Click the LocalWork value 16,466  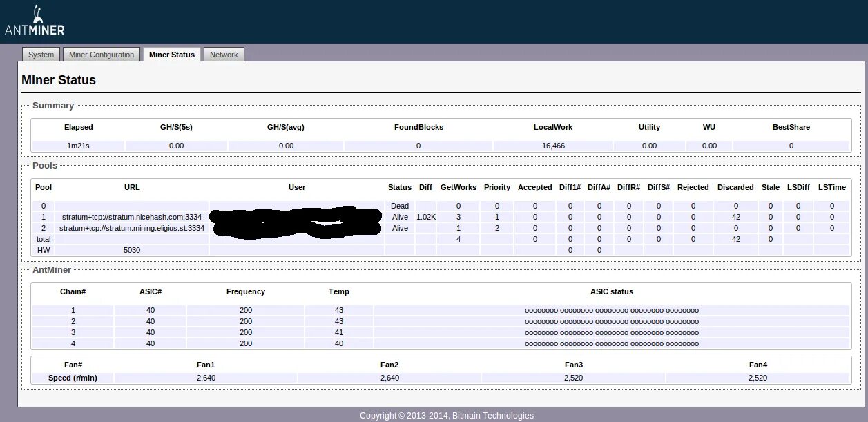[553, 146]
